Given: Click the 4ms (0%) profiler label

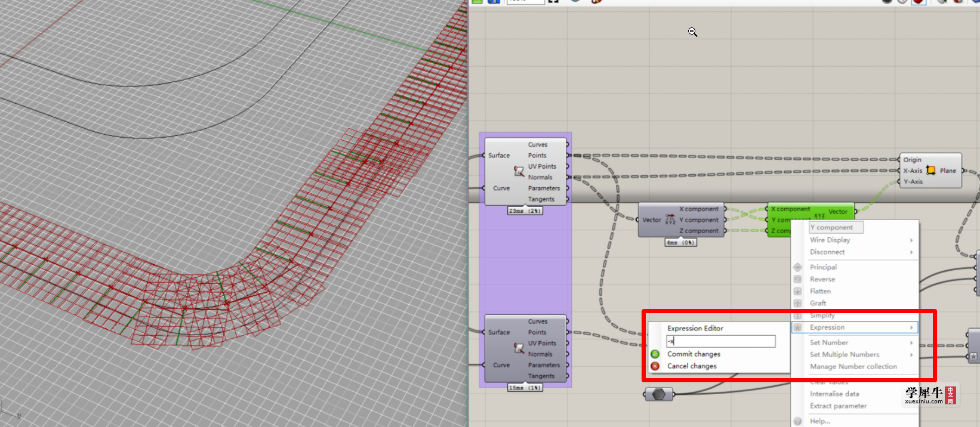Looking at the screenshot, I should coord(680,243).
